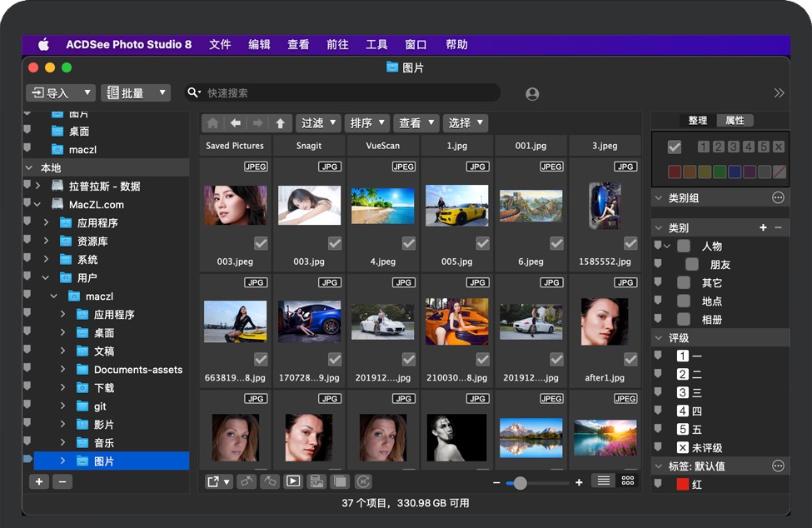Switch to thumbnail grid view
This screenshot has height=528, width=812.
click(628, 481)
